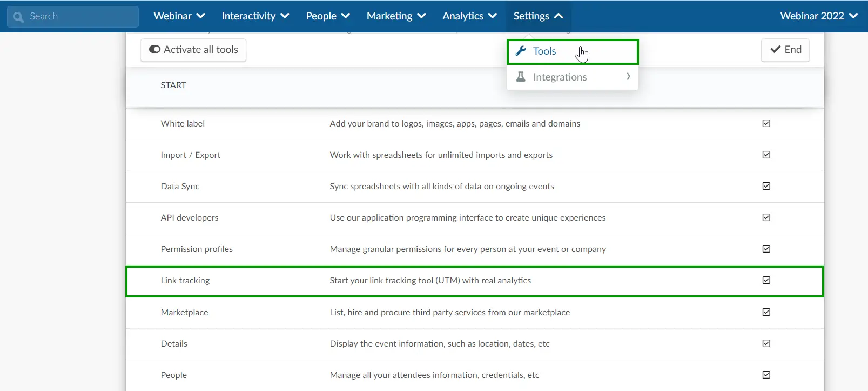The height and width of the screenshot is (391, 868).
Task: Click the People tool name in list
Action: (x=174, y=375)
